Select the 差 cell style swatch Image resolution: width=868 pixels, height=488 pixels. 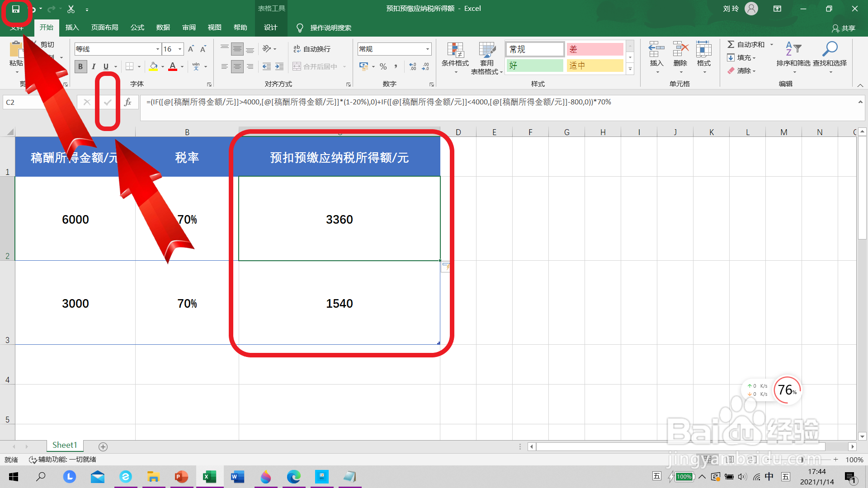(595, 49)
